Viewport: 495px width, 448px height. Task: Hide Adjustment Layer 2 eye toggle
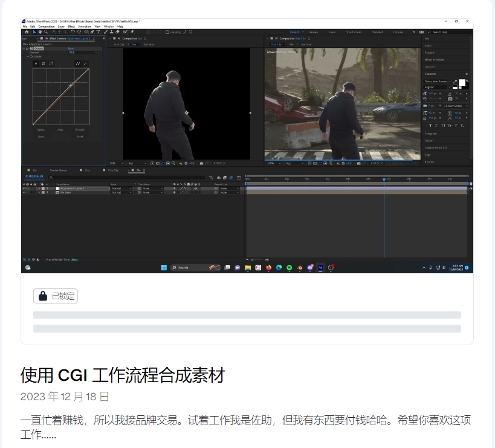pyautogui.click(x=24, y=189)
